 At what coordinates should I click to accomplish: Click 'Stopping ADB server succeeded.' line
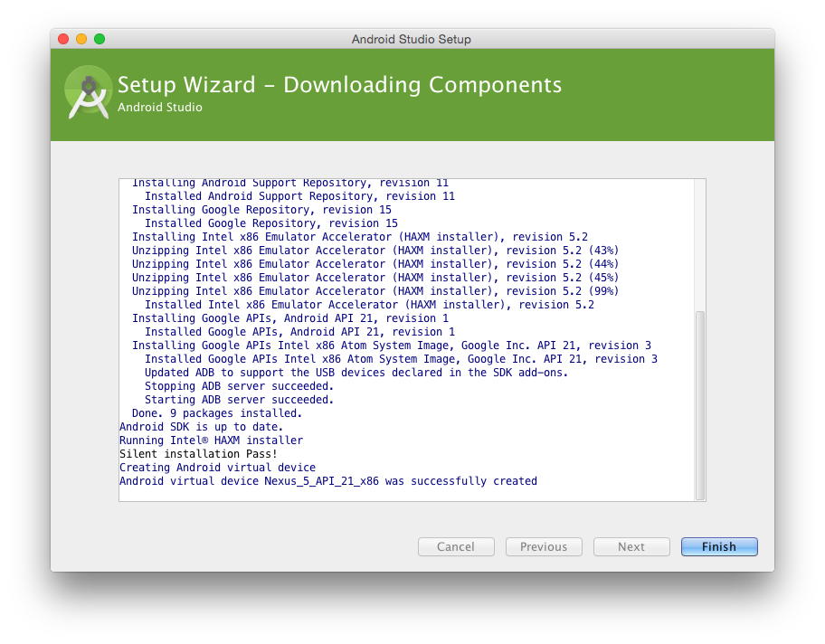click(x=240, y=385)
